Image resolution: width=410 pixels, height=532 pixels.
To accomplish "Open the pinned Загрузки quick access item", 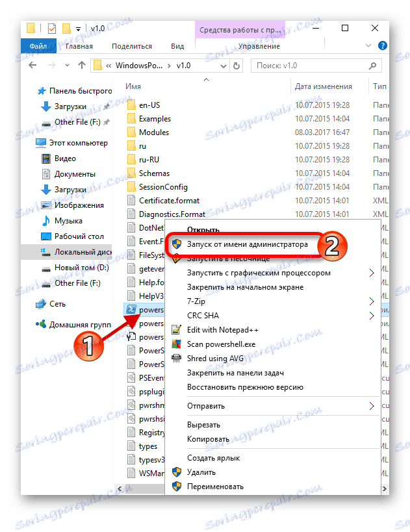I will click(70, 107).
